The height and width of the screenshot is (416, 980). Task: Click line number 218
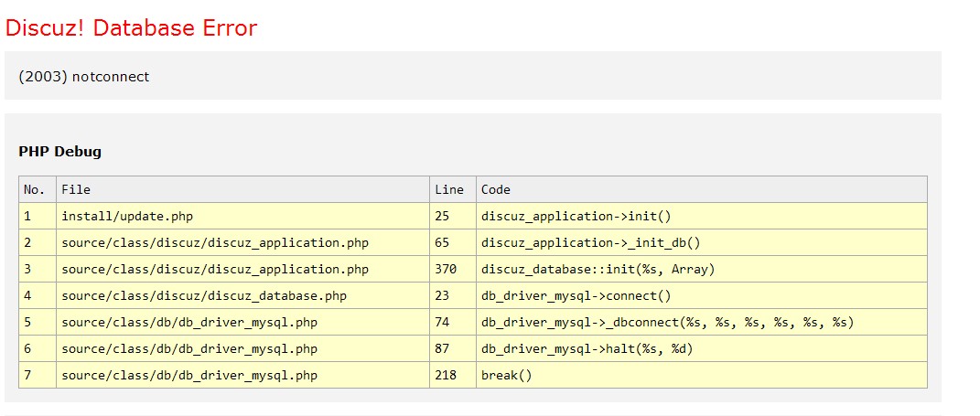(453, 376)
